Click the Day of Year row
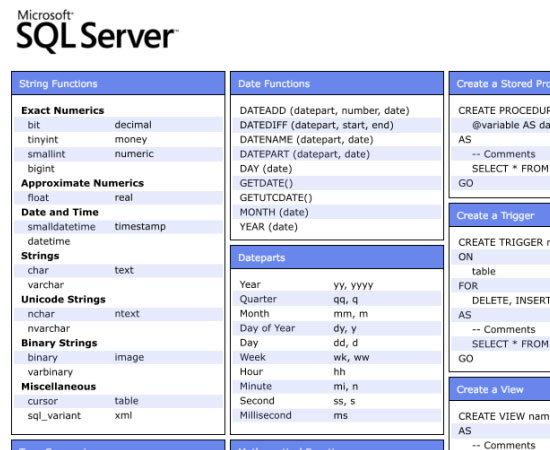 tap(337, 328)
